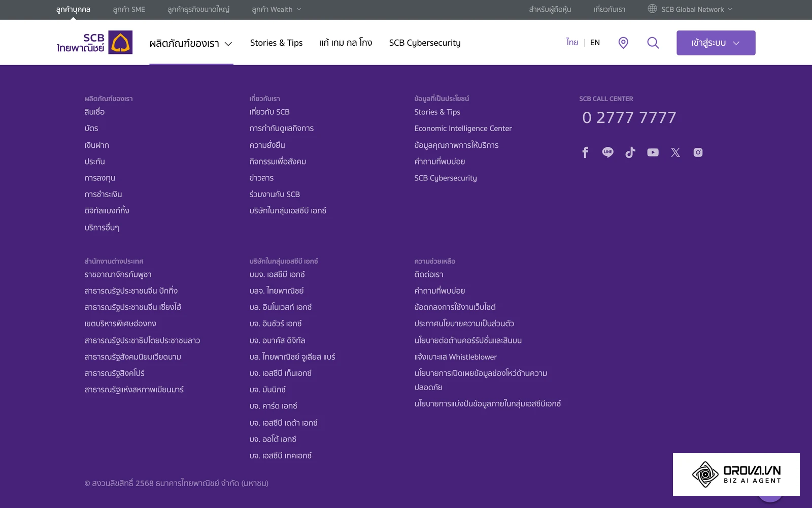This screenshot has height=508, width=812.
Task: Switch language to ไทย
Action: (572, 42)
